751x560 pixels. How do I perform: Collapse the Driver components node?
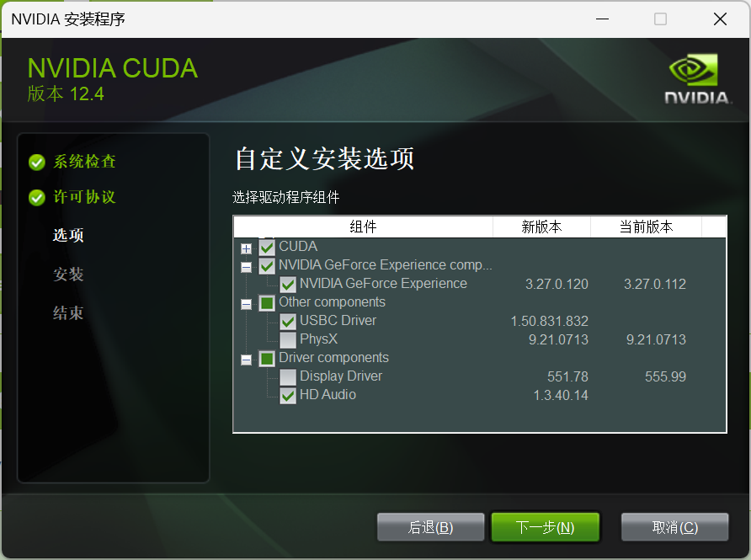point(246,360)
